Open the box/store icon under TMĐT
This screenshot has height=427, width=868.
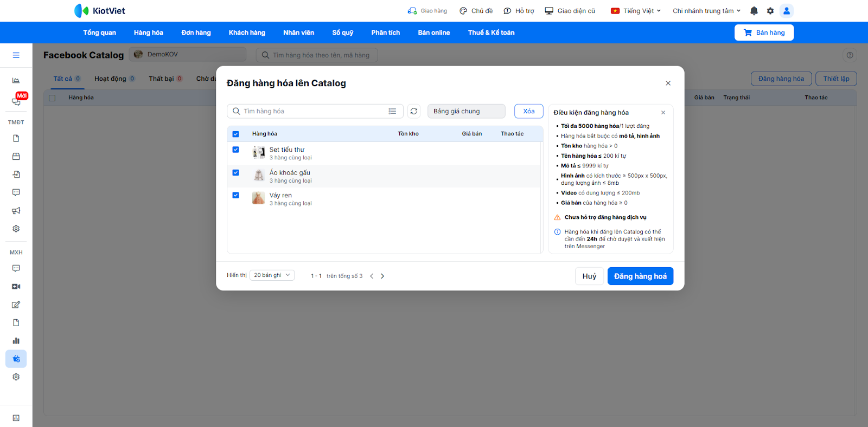point(16,157)
